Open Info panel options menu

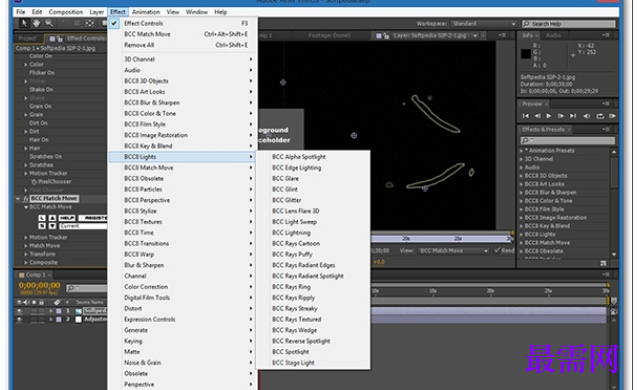606,35
